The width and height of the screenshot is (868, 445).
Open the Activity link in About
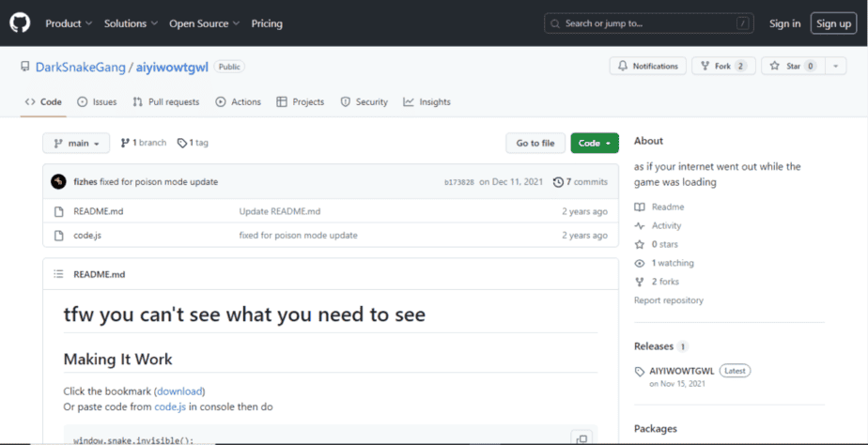pos(659,226)
